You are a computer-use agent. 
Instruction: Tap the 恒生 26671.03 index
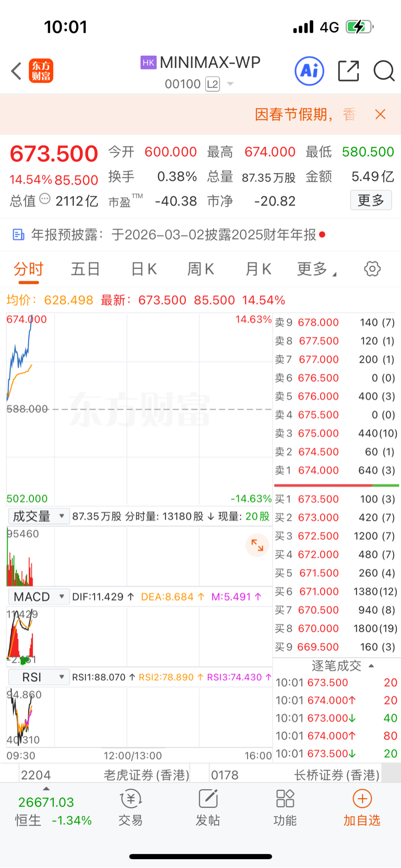[46, 802]
